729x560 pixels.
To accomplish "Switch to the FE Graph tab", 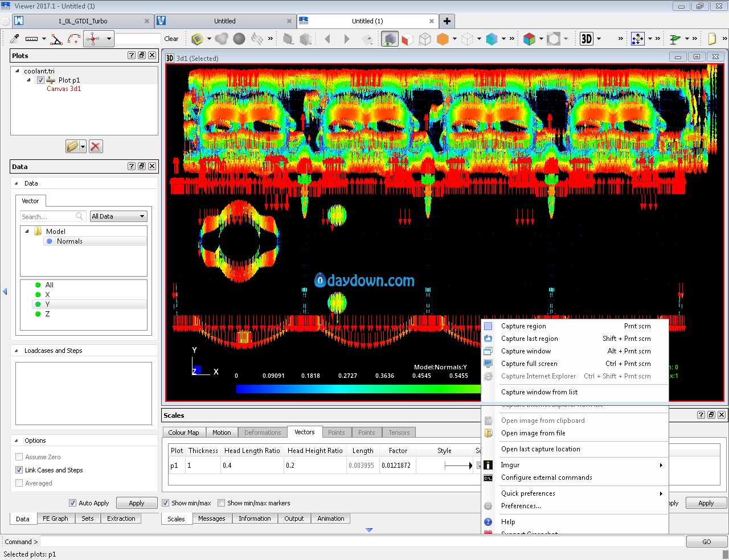I will tap(55, 518).
